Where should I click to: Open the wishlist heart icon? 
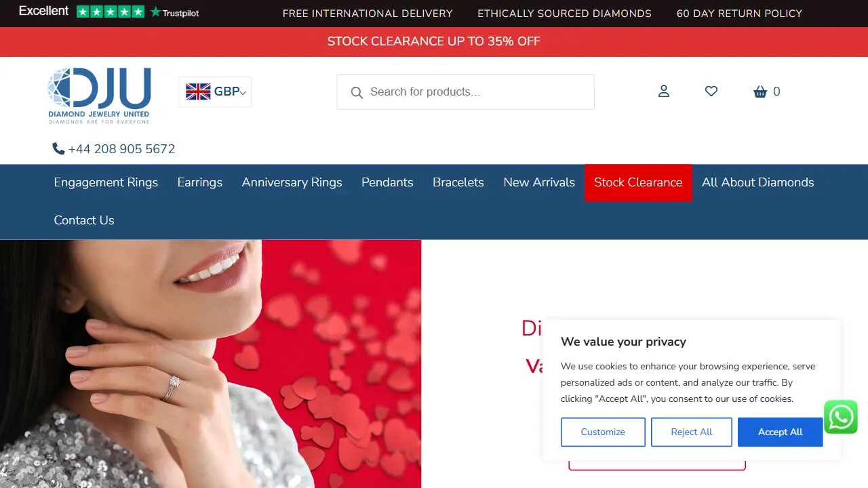pos(711,91)
